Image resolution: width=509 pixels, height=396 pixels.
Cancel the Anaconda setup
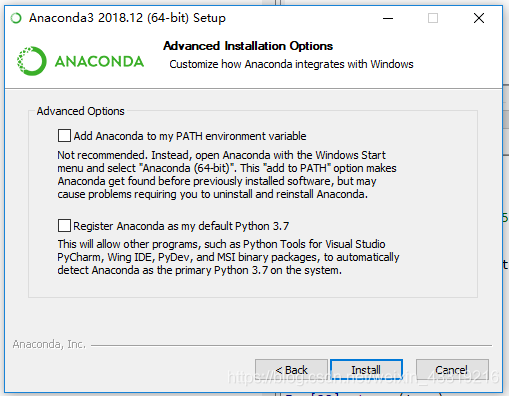pos(452,370)
